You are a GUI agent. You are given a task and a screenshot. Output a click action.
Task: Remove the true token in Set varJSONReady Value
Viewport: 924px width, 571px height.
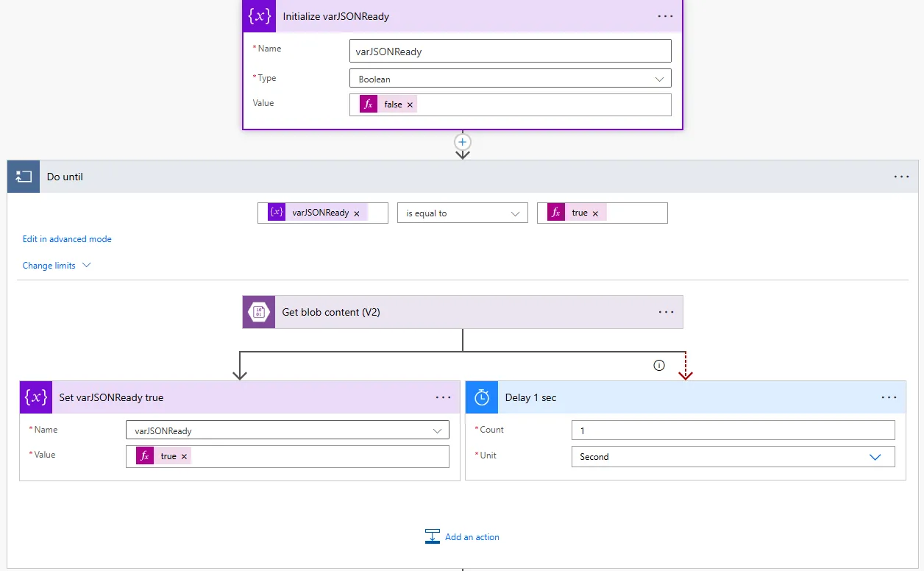[x=184, y=457]
